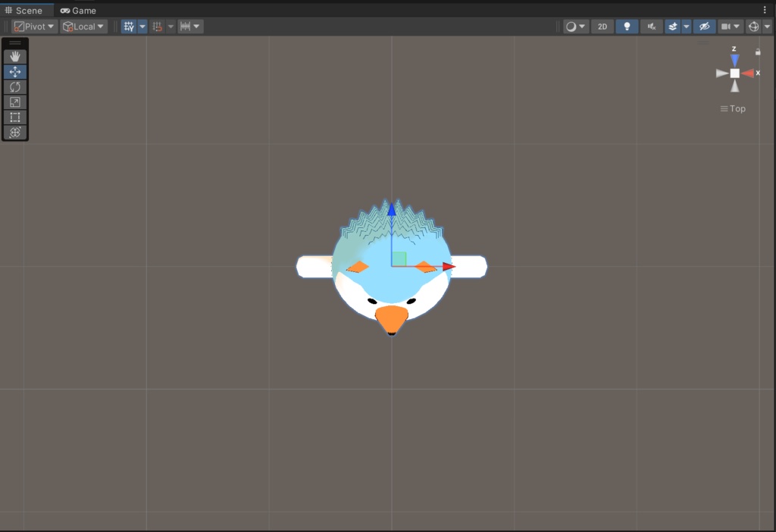Switch to the Scene tab
The width and height of the screenshot is (776, 532).
pos(23,11)
